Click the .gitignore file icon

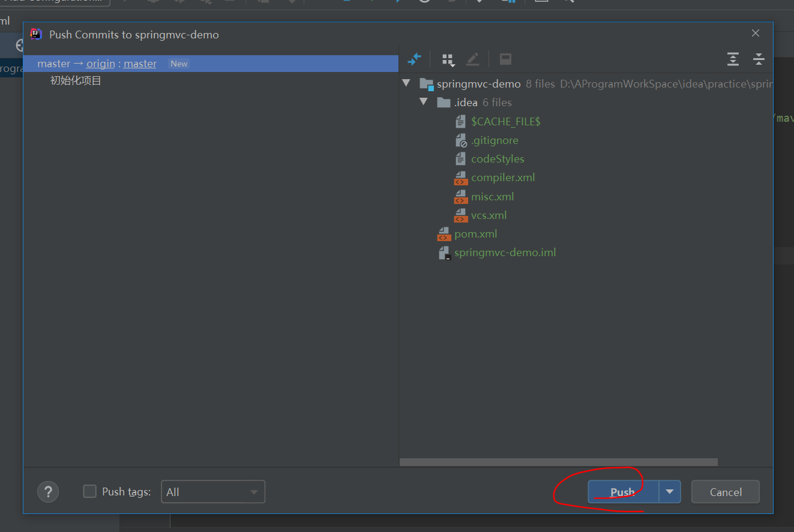(461, 140)
